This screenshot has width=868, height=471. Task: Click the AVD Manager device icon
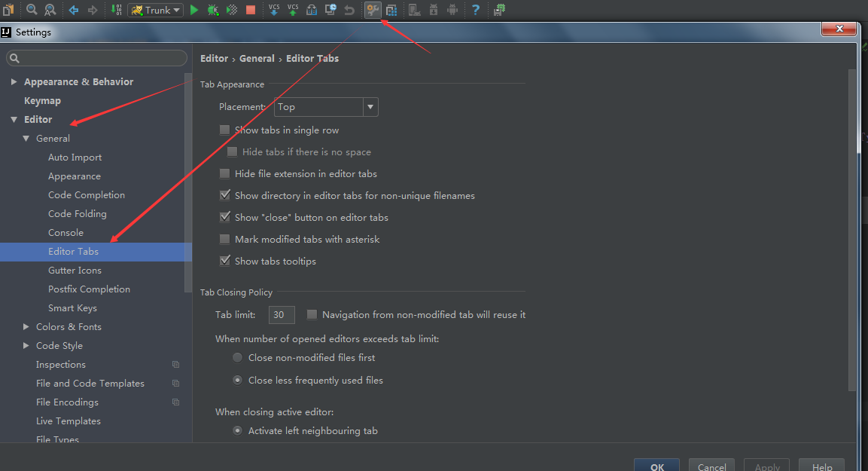tap(414, 10)
